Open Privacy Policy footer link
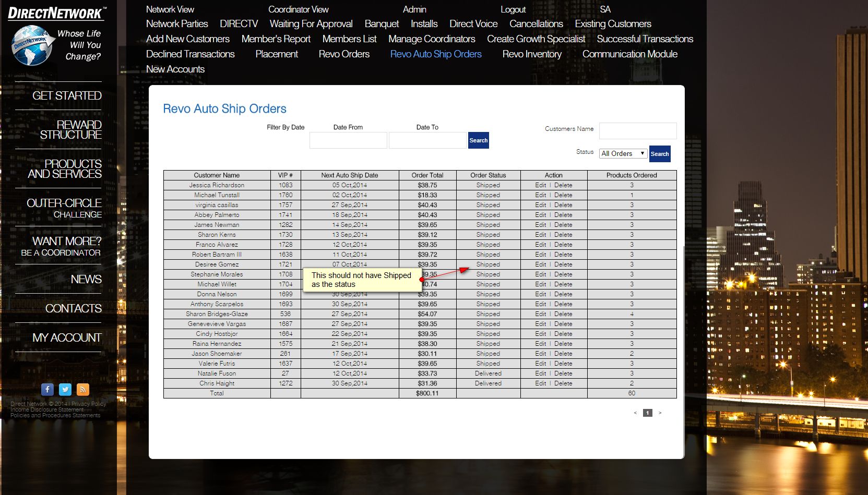 (89, 404)
